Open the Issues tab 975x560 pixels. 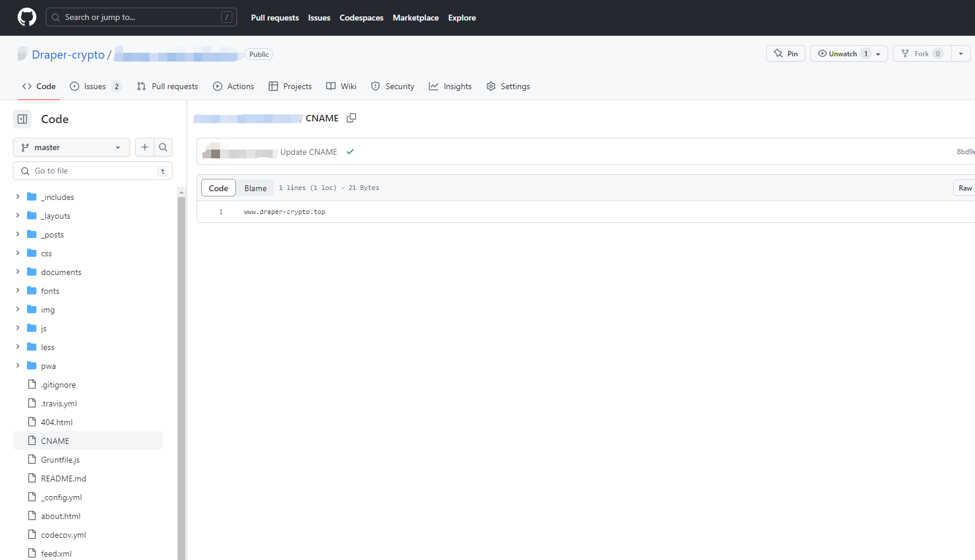[x=94, y=86]
